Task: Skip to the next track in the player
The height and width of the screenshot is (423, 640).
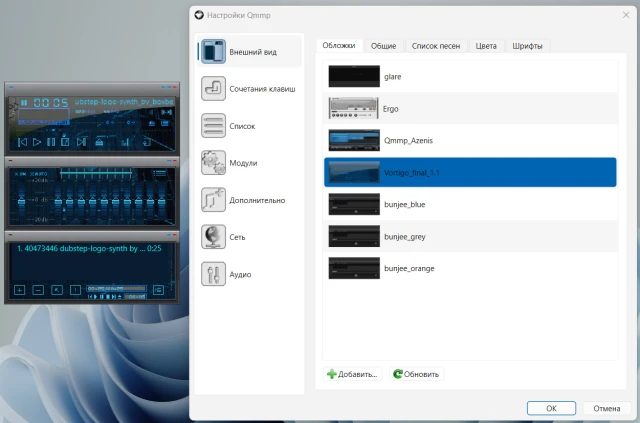Action: click(x=81, y=142)
